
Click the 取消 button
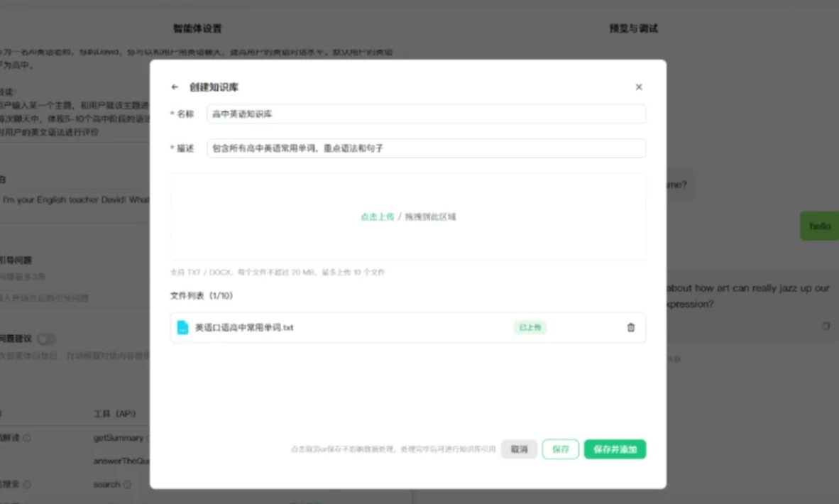point(519,449)
